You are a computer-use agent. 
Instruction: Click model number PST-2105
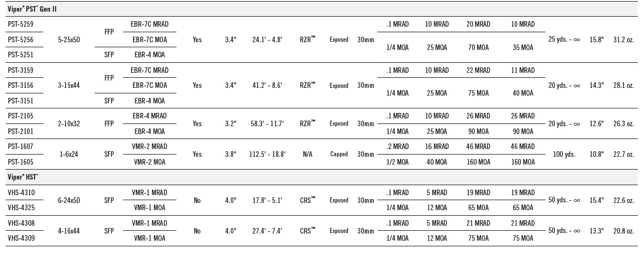pos(21,116)
